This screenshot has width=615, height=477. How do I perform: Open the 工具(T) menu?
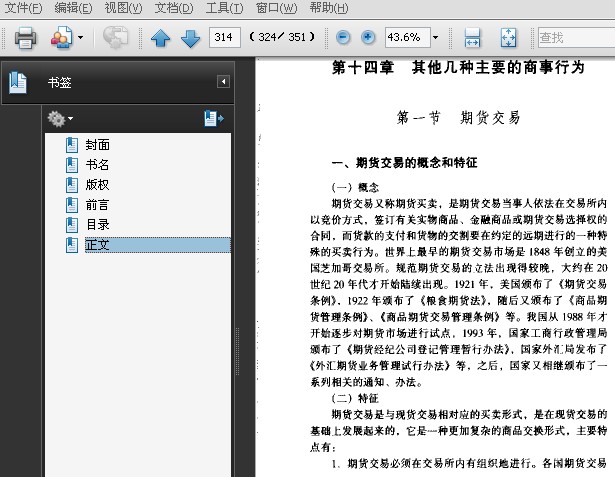(224, 8)
